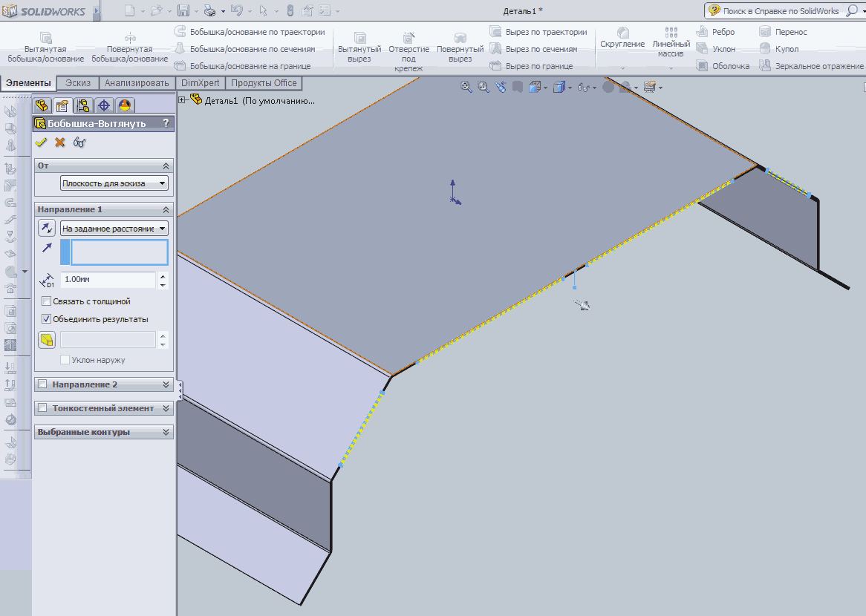The width and height of the screenshot is (866, 616).
Task: Click the Reverse Direction icon
Action: click(x=46, y=227)
